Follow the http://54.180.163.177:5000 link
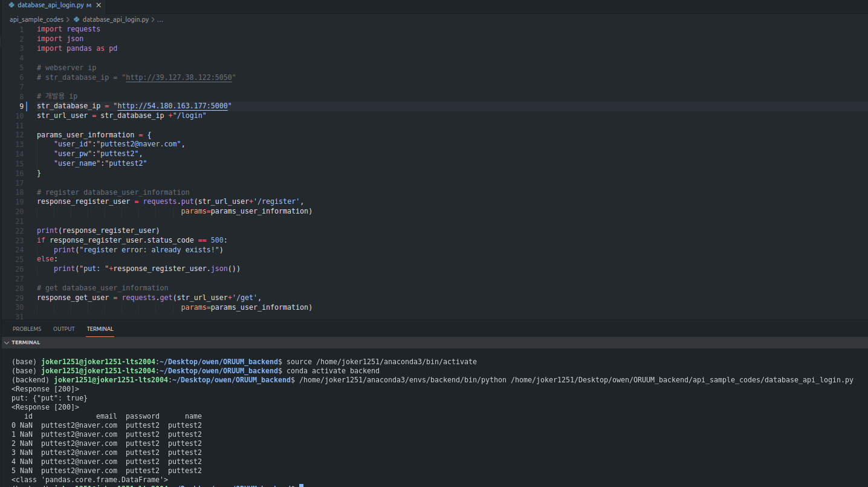868x487 pixels. [x=172, y=106]
